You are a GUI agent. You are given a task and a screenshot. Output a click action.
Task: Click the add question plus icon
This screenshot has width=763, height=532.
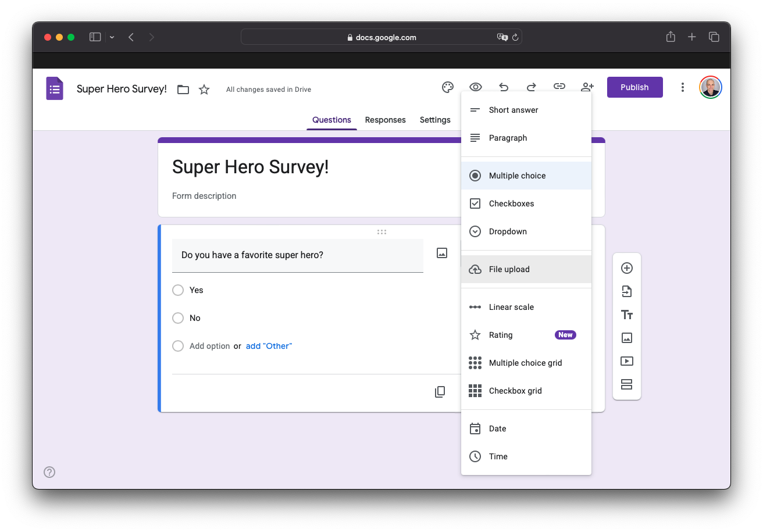click(x=626, y=268)
